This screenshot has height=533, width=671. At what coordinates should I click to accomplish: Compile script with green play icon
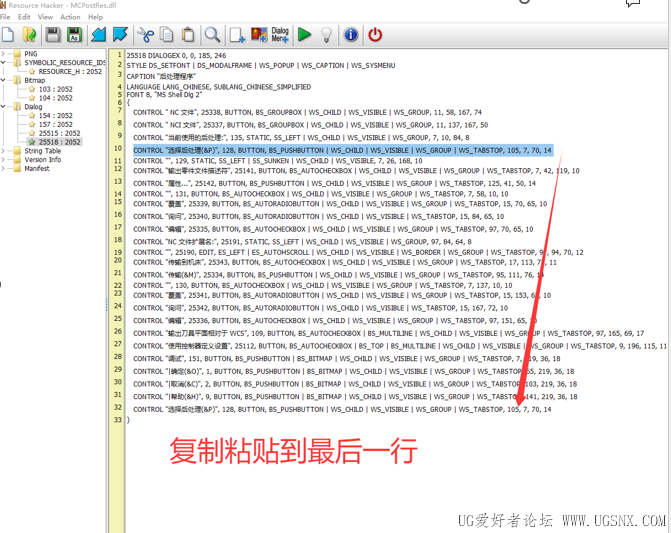(304, 35)
